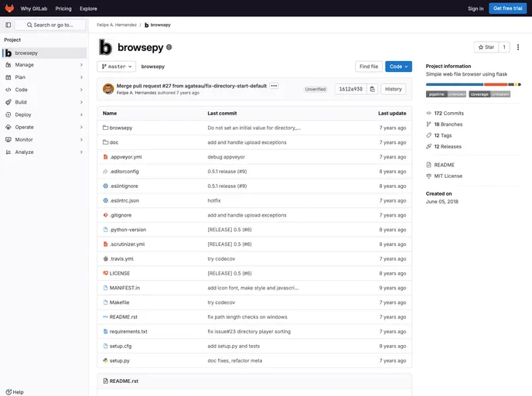Click the doc folder icon
Viewport: 532px width, 396px height.
pyautogui.click(x=105, y=142)
